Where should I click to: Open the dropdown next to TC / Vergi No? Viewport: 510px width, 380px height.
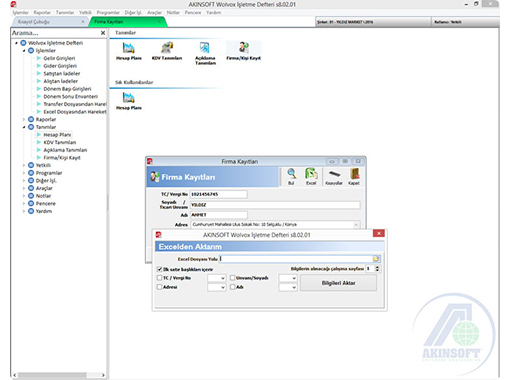click(217, 278)
